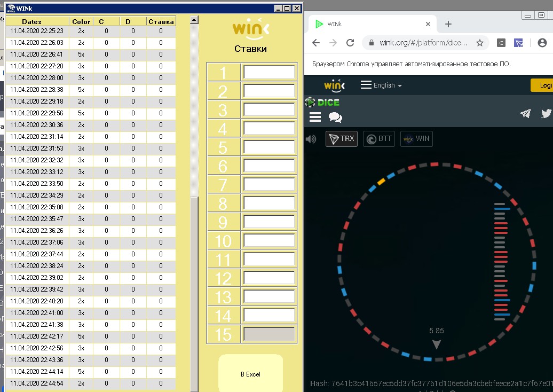553x392 pixels.
Task: Select the TRX currency
Action: pos(342,139)
